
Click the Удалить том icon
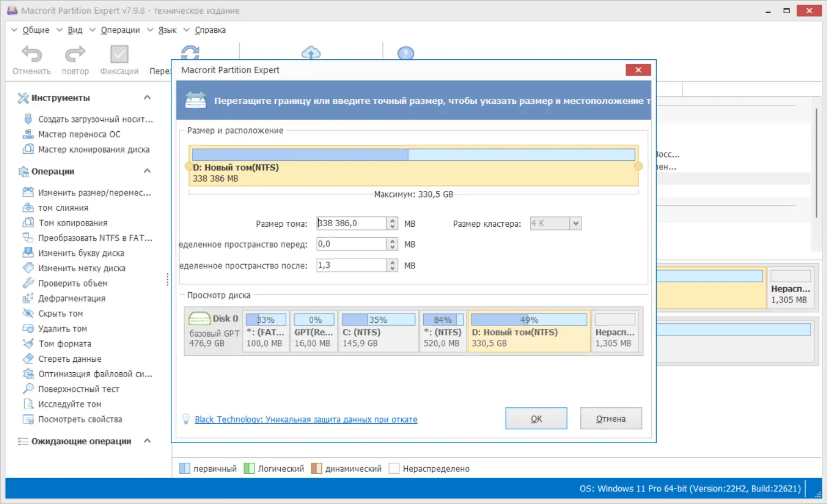coord(28,328)
